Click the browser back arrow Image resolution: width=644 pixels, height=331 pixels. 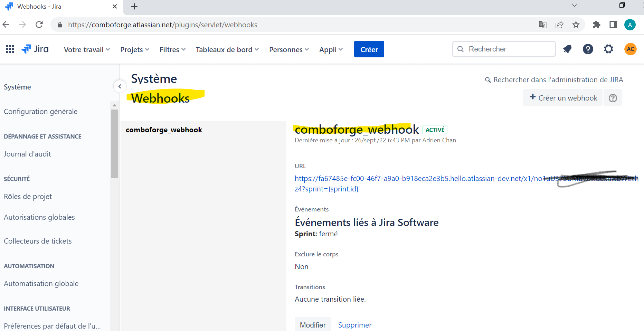pyautogui.click(x=6, y=25)
